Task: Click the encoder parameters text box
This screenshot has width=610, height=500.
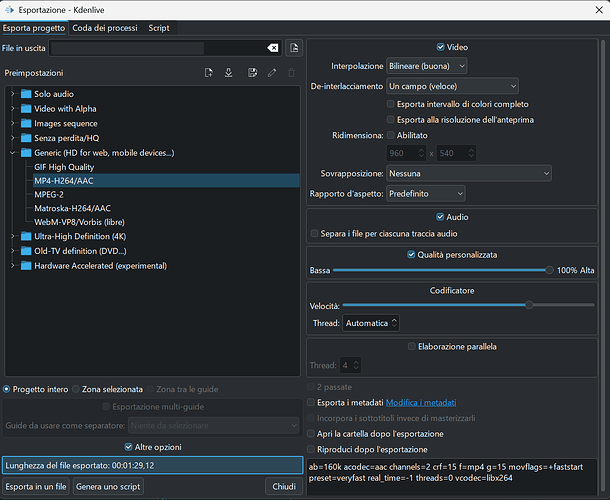Action: pos(452,477)
